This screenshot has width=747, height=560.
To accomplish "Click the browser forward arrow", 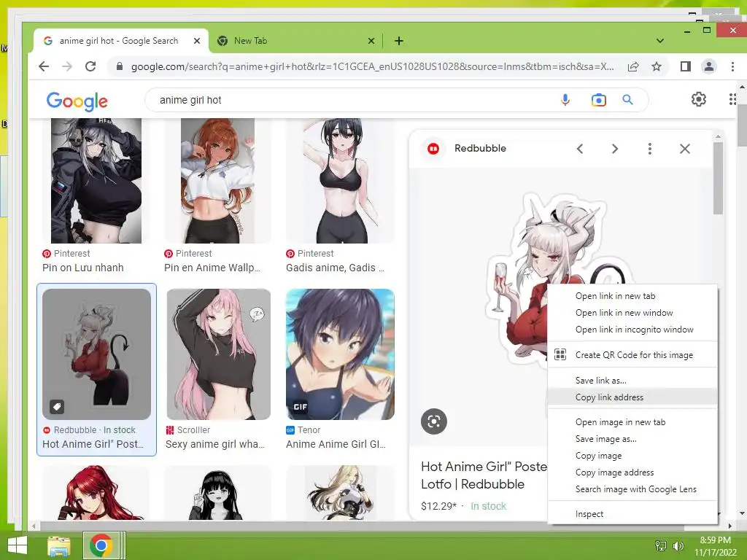I will (67, 66).
